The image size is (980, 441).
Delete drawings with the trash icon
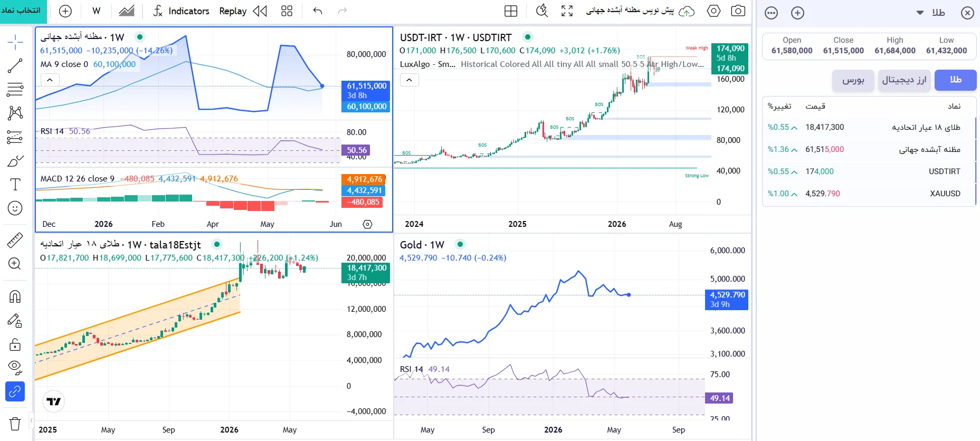pos(15,424)
